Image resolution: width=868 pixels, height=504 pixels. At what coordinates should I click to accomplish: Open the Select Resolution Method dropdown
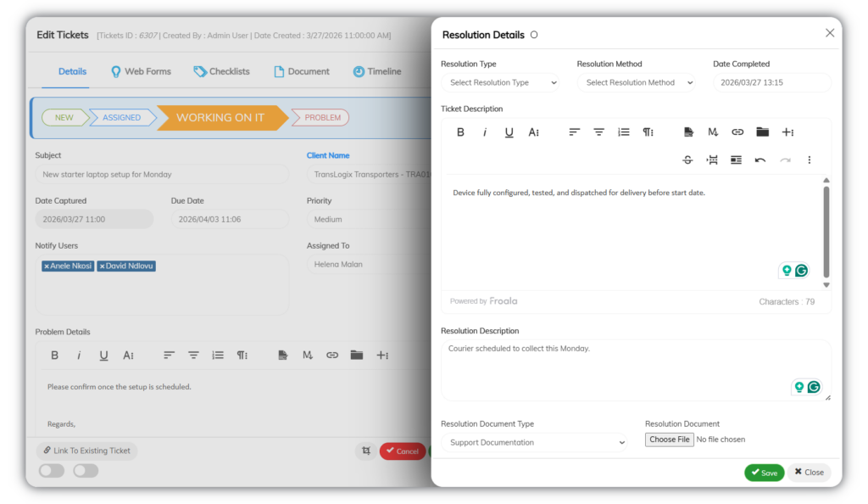(636, 82)
